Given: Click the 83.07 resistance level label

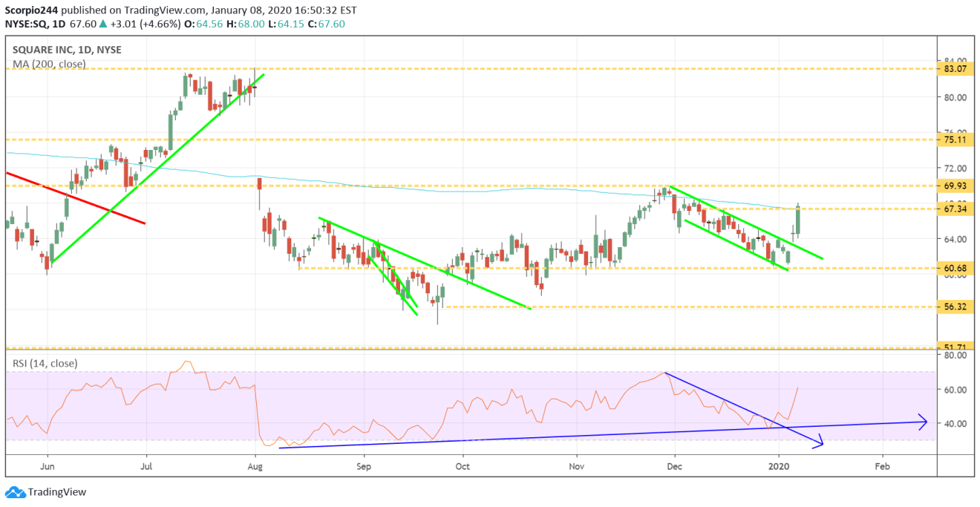Looking at the screenshot, I should point(954,68).
